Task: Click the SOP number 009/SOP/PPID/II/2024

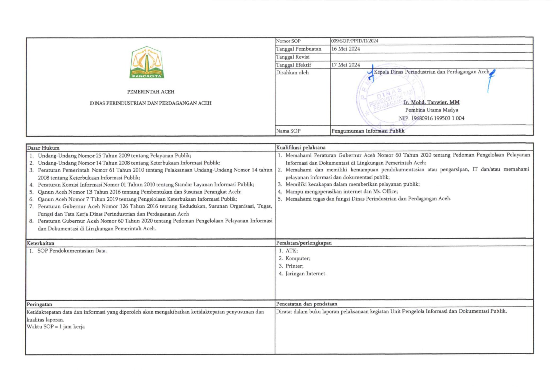Action: tap(354, 41)
